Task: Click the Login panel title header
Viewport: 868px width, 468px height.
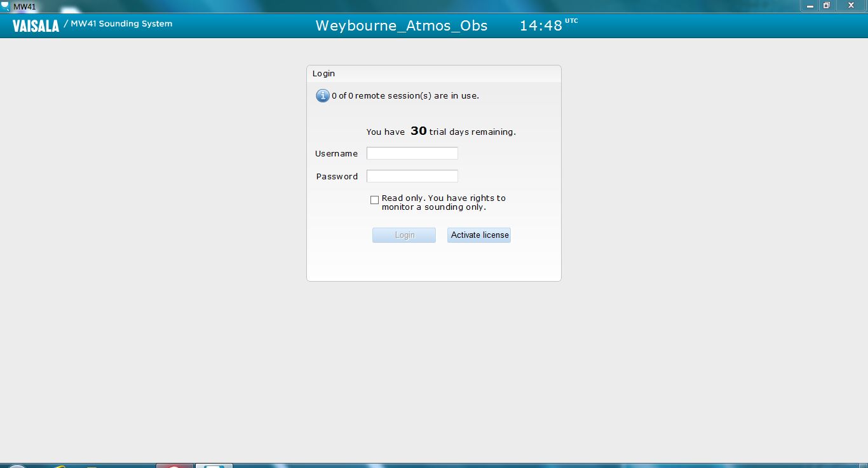Action: point(323,74)
